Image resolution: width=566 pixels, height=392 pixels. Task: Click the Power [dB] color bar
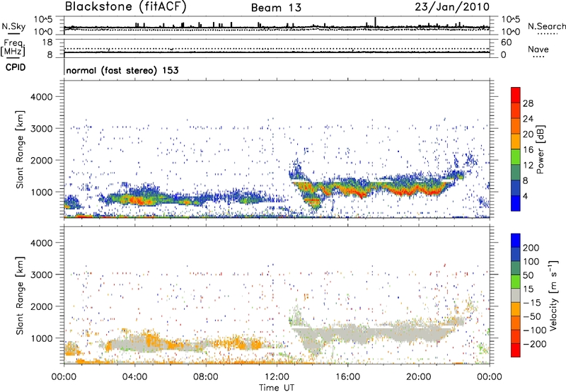516,149
